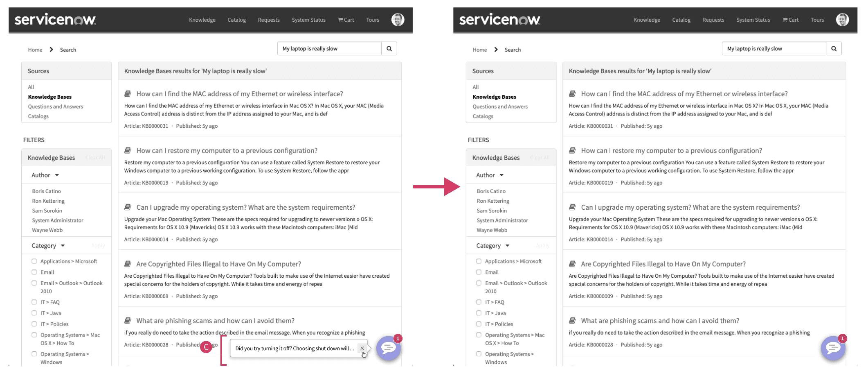This screenshot has width=868, height=385.
Task: Select 'Questions and Answers' source in left screenshot
Action: (x=55, y=106)
